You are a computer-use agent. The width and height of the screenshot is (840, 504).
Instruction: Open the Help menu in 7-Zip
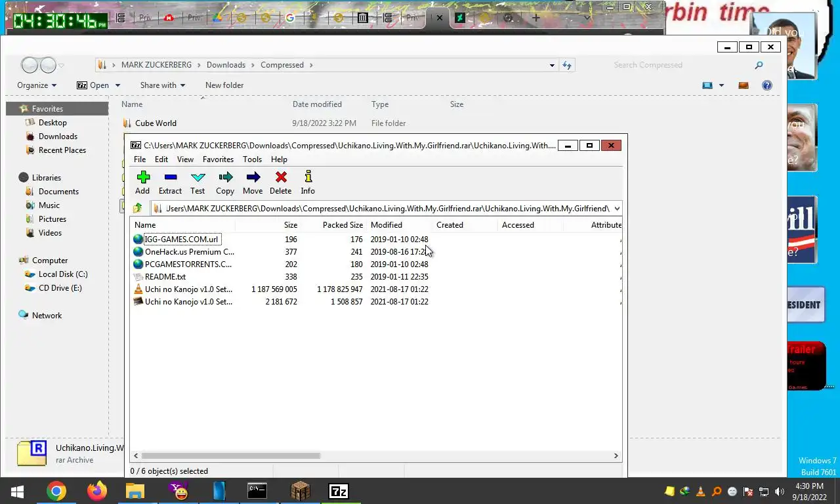click(x=279, y=159)
